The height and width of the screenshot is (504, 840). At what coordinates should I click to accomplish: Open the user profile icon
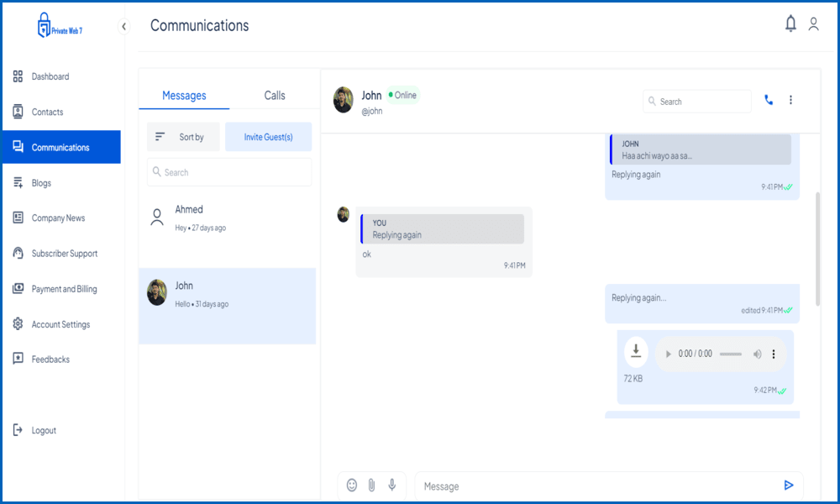(x=813, y=24)
